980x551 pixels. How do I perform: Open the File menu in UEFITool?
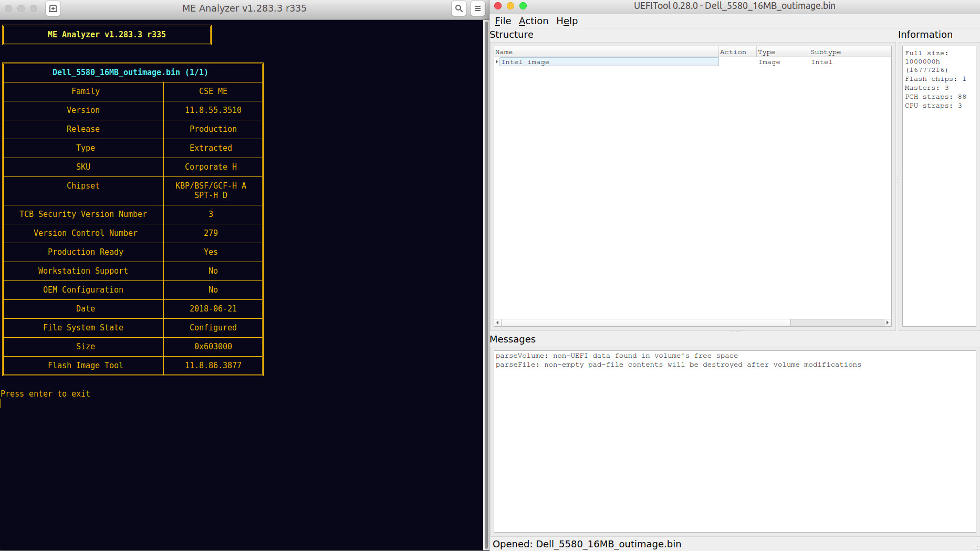pyautogui.click(x=503, y=21)
